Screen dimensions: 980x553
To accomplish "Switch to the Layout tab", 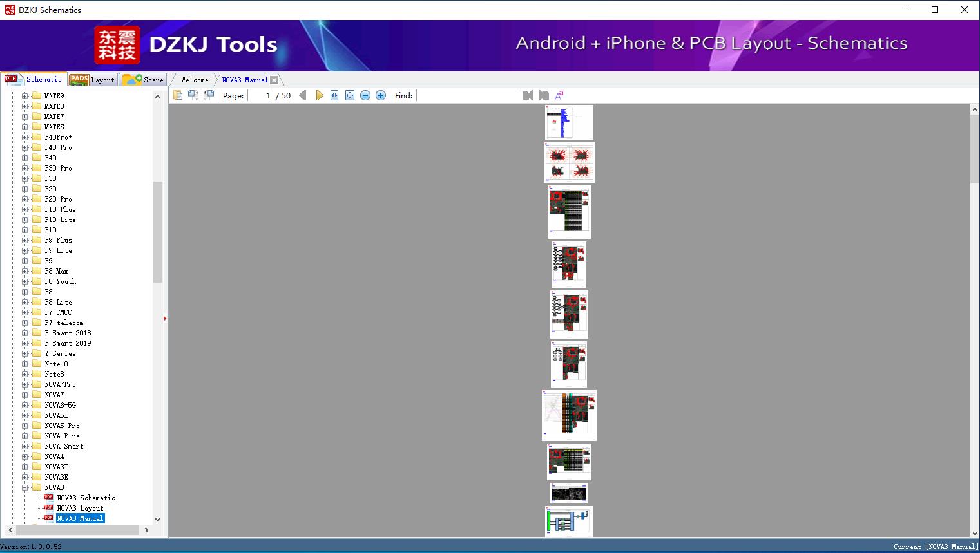I will click(92, 80).
